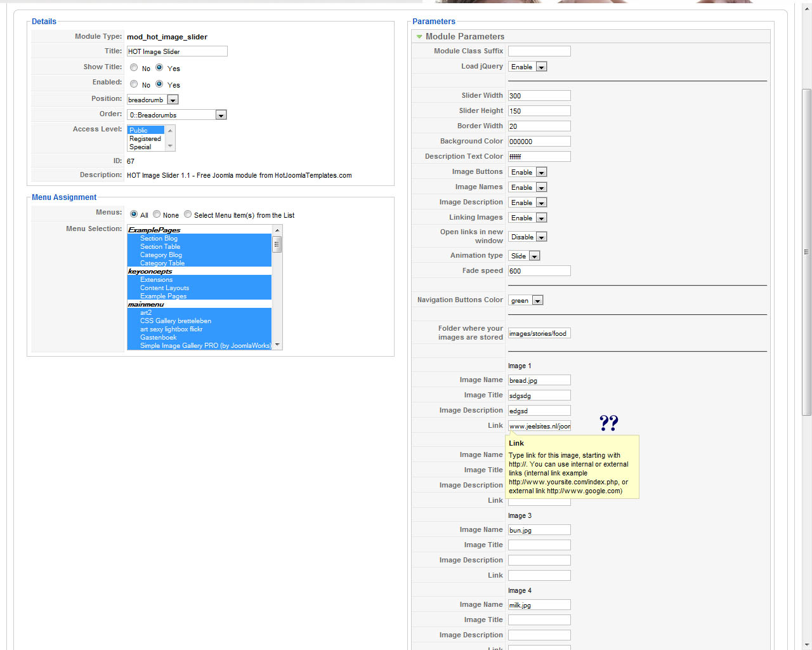
Task: Click Image 4 Image Name field milk.jpg
Action: (539, 604)
